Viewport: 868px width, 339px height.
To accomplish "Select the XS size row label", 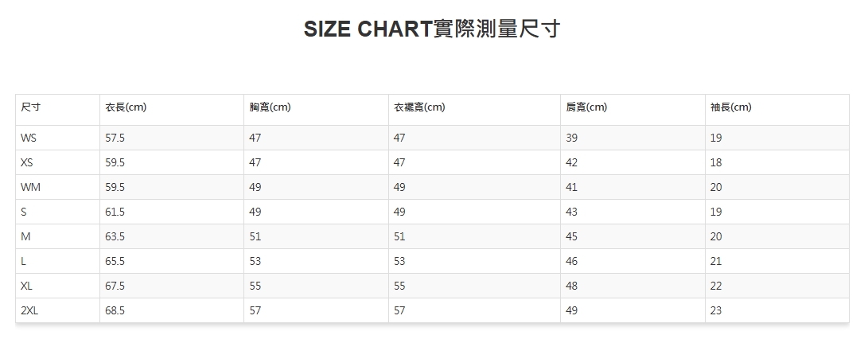I will pos(28,162).
